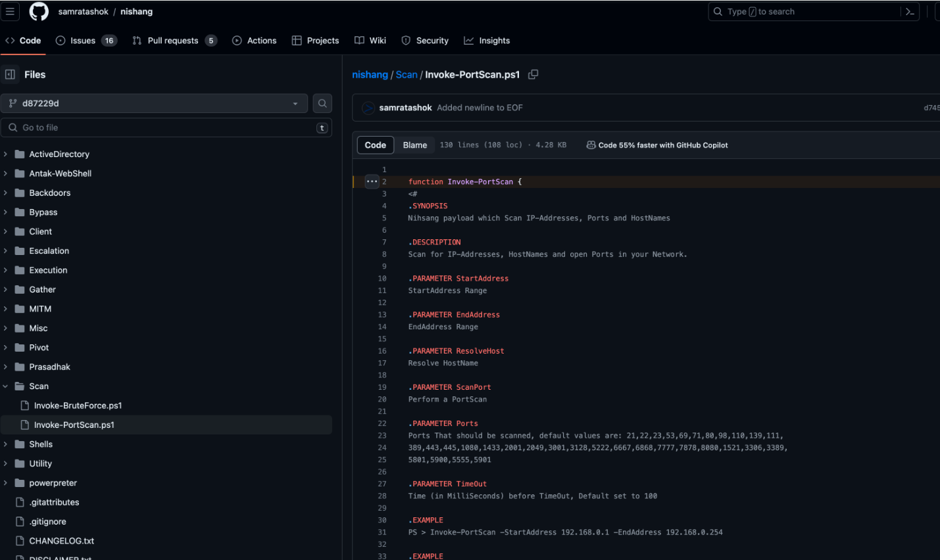Switch to the Blame view of the file

coord(415,145)
